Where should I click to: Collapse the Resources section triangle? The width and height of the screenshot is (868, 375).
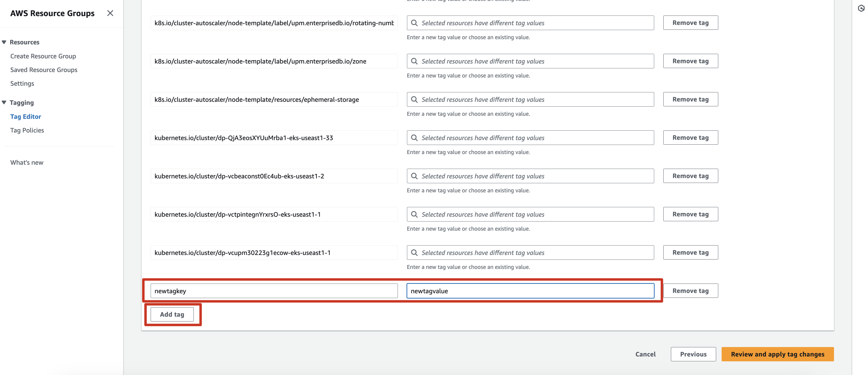pyautogui.click(x=4, y=42)
